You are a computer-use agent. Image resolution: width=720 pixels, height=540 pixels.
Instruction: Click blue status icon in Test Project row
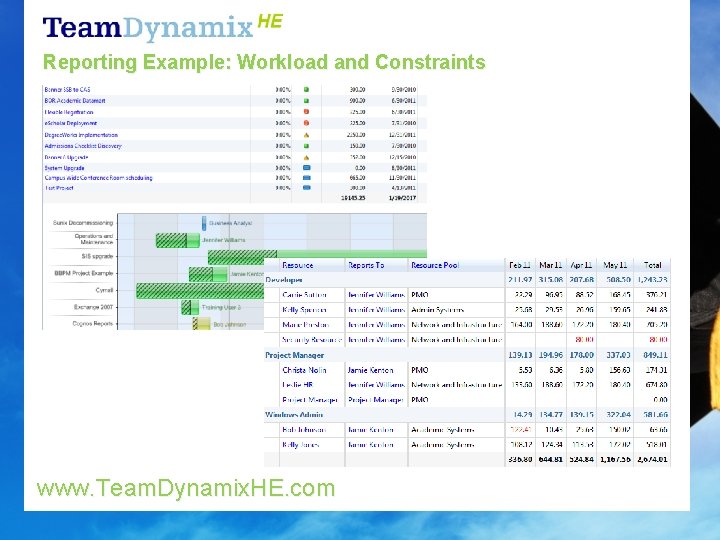(307, 188)
